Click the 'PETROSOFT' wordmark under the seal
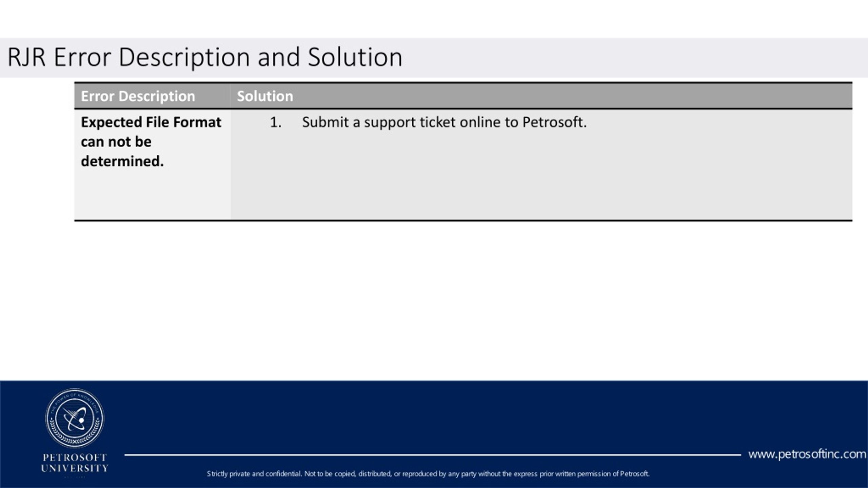 tap(75, 457)
